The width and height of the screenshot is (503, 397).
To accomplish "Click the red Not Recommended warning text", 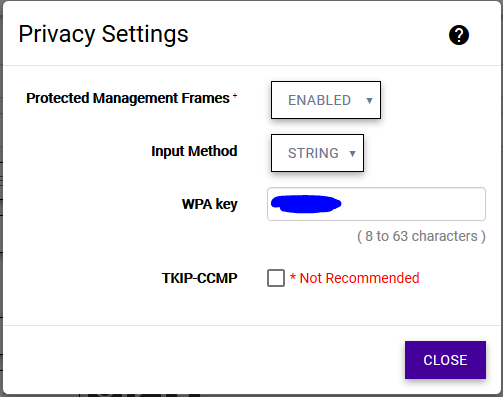I will click(359, 278).
